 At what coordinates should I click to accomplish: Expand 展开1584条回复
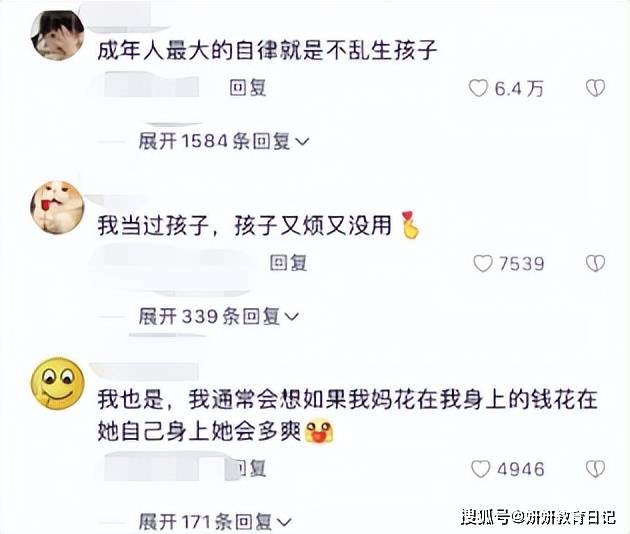224,141
